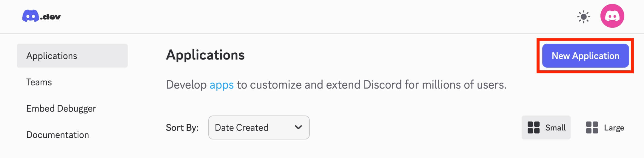Select Applications in the sidebar

tap(52, 56)
